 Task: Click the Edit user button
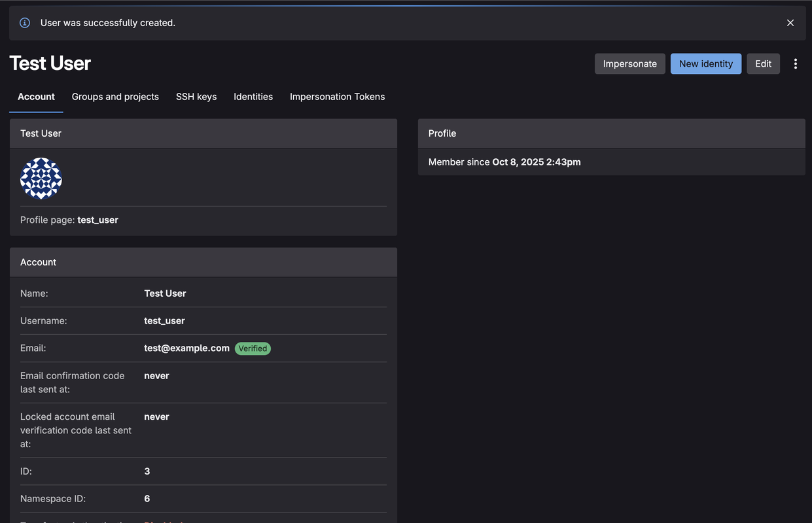(763, 63)
